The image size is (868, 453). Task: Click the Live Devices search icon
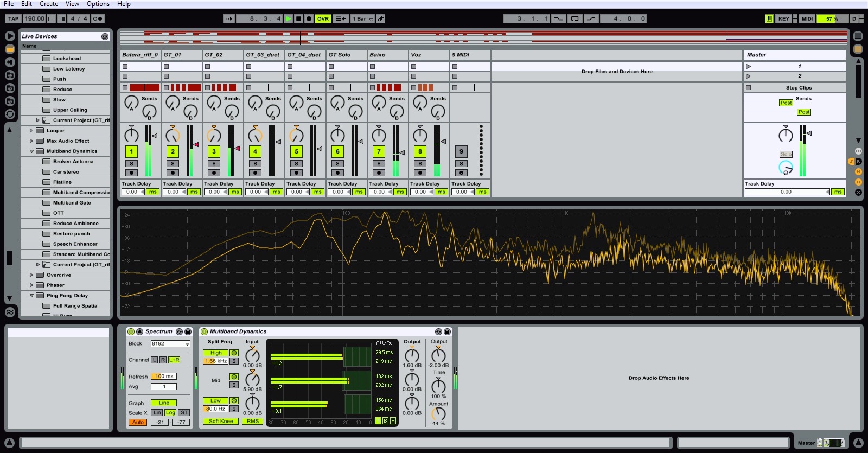105,36
